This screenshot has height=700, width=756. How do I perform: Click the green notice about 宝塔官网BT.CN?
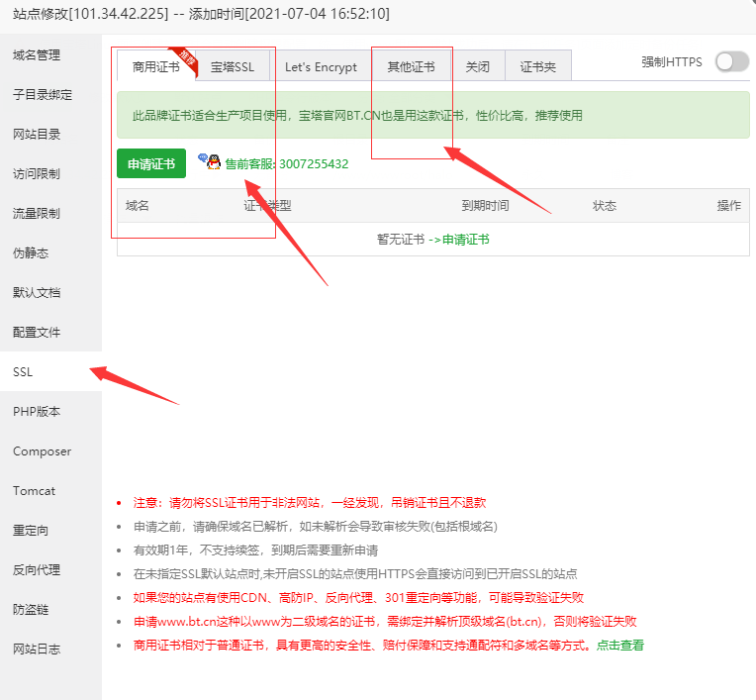433,115
